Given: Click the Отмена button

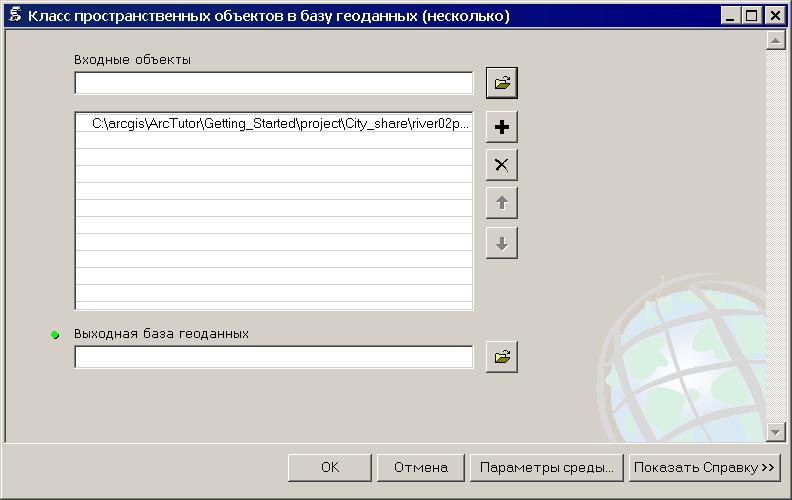Looking at the screenshot, I should [x=421, y=468].
